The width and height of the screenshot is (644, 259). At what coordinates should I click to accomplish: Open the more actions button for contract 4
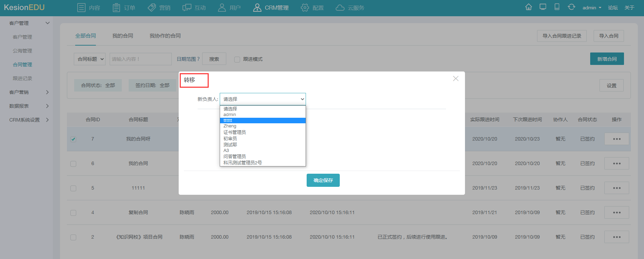coord(617,212)
